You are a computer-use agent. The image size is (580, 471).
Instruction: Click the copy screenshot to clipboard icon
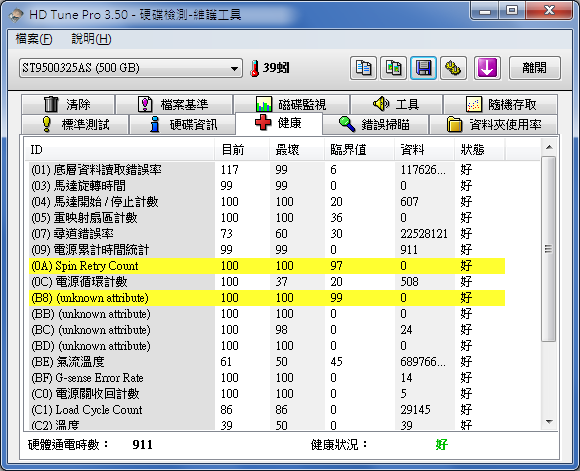(x=394, y=68)
